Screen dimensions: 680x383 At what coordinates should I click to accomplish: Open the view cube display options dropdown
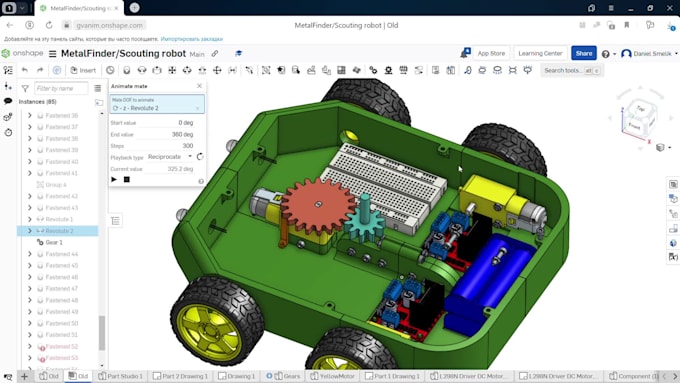[664, 147]
